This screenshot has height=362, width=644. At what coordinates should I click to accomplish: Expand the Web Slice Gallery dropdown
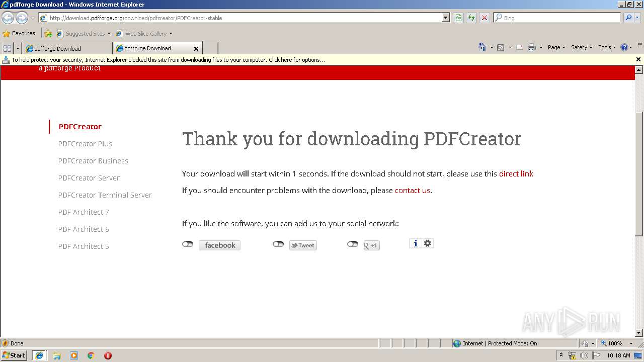coord(171,34)
